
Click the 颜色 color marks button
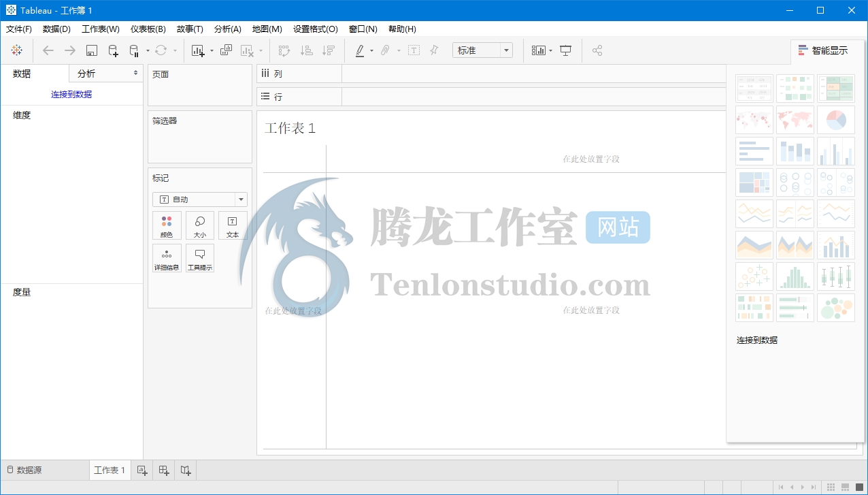tap(167, 225)
